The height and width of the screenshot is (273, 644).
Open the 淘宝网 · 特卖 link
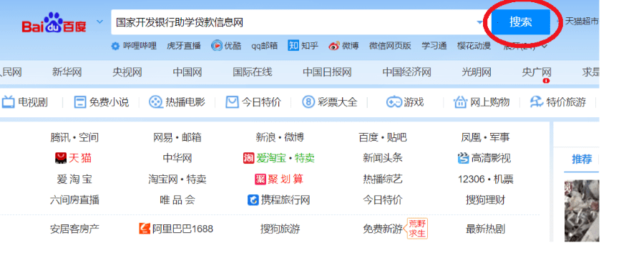[x=177, y=179]
